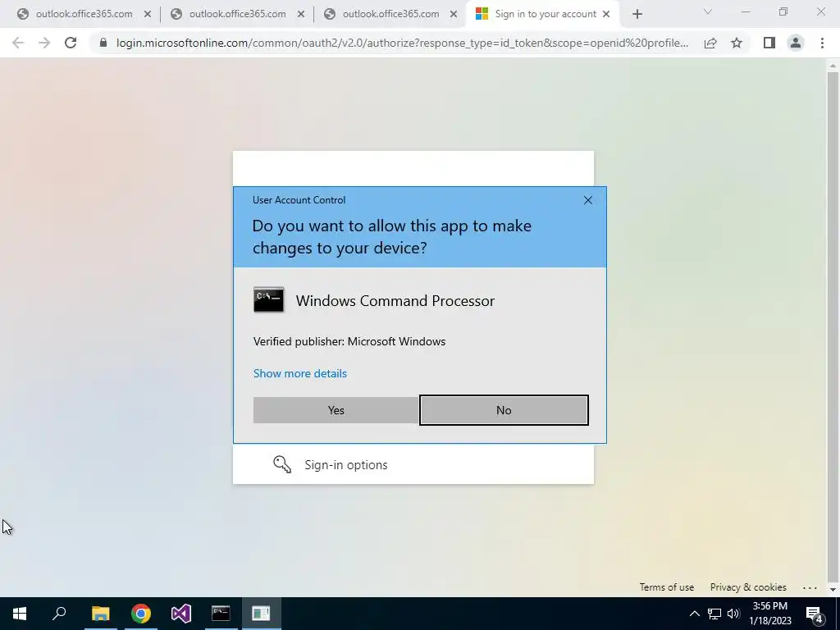This screenshot has height=630, width=840.
Task: Open network status tray icon
Action: coord(714,614)
